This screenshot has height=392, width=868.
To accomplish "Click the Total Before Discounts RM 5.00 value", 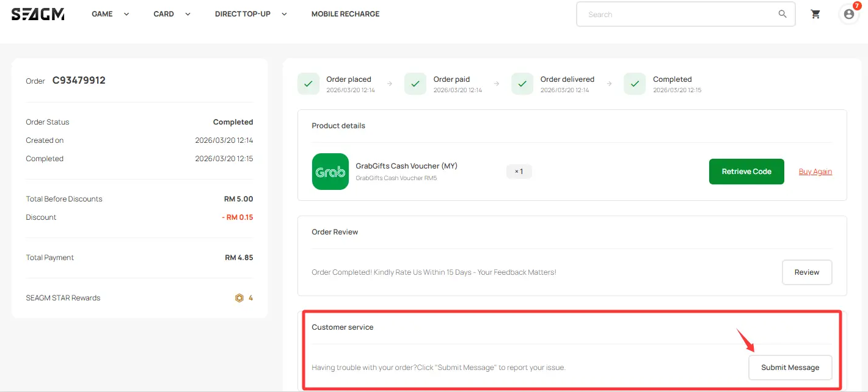I will point(238,199).
